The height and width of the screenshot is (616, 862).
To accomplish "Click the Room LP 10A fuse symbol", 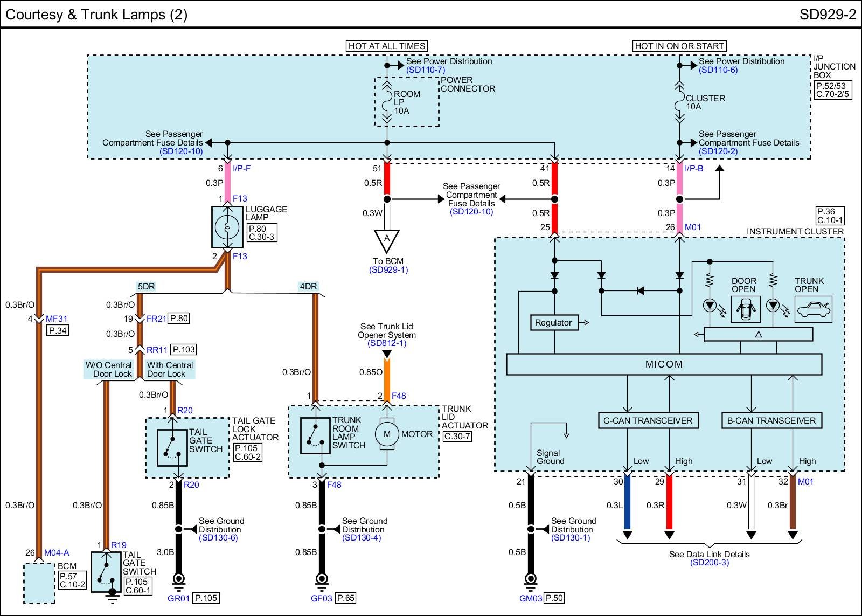I will 386,102.
